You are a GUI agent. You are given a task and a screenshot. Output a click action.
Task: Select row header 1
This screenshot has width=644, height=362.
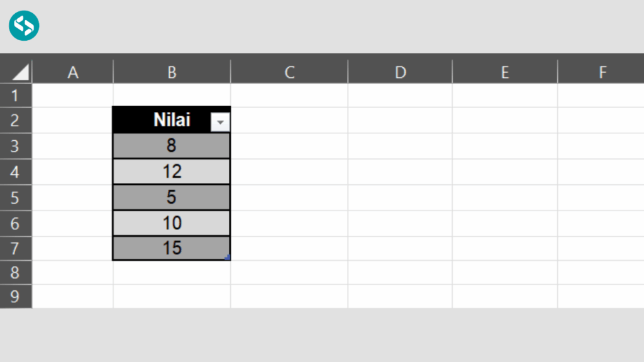pos(16,95)
